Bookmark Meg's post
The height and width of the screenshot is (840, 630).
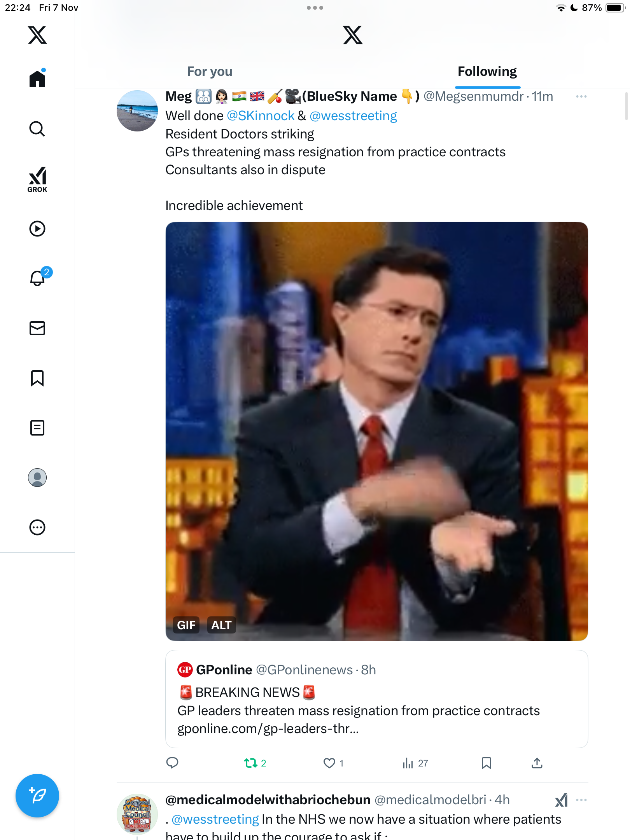[486, 763]
